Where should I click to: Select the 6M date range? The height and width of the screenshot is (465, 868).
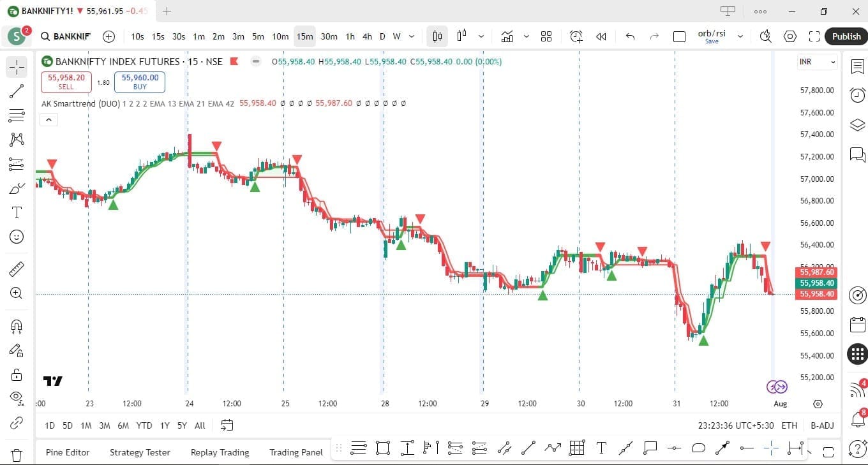point(123,425)
